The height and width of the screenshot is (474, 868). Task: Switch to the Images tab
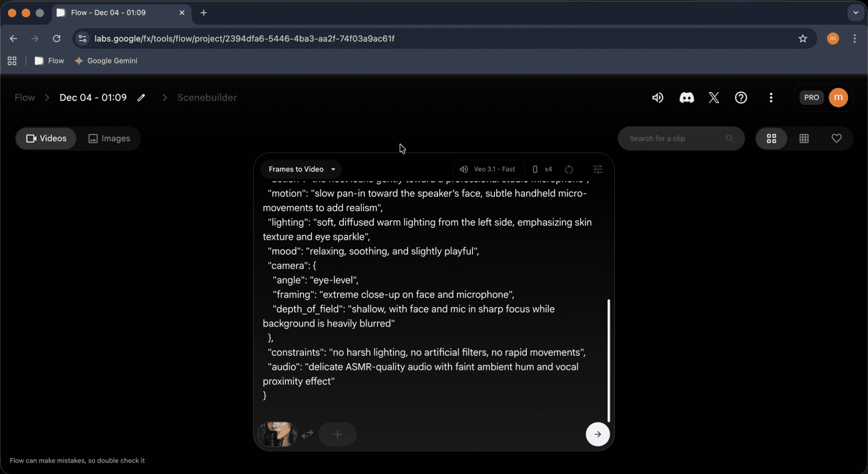(110, 138)
